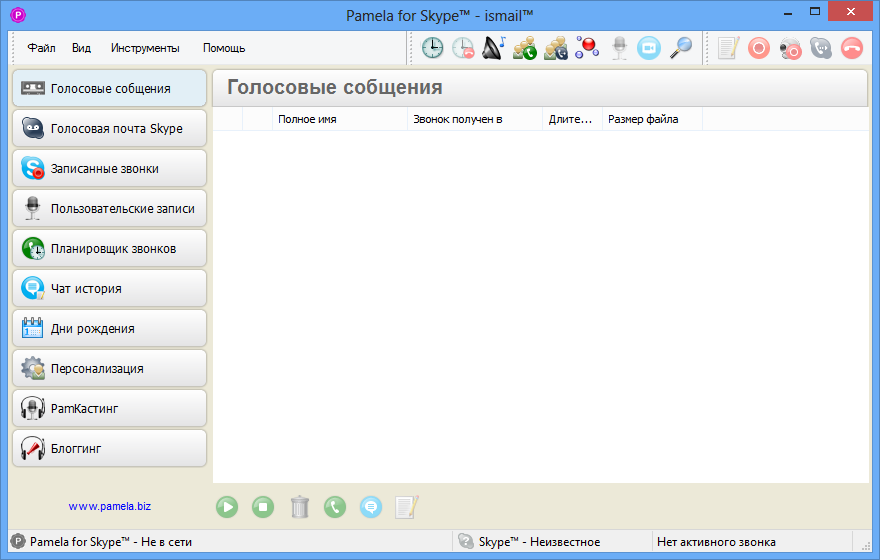The image size is (880, 560).
Task: Click the bottom notepad with pencil icon
Action: tap(407, 507)
